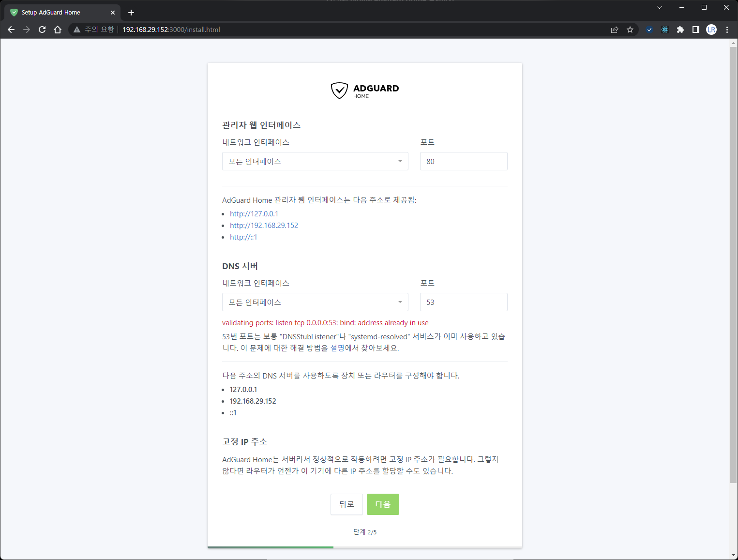The width and height of the screenshot is (738, 560).
Task: Click the not-secure warning icon
Action: pos(77,30)
